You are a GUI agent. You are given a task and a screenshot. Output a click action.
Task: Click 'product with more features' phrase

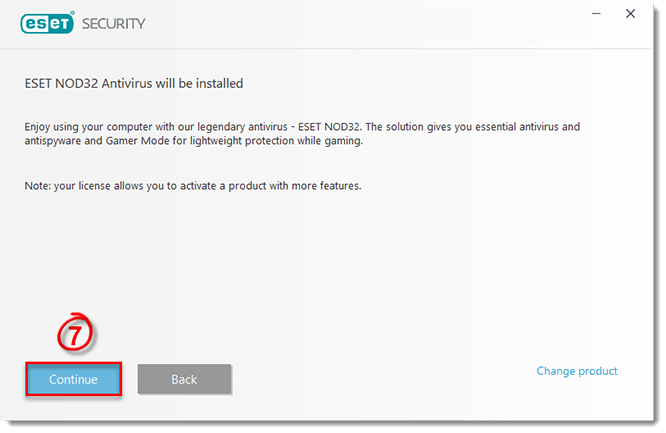coord(295,186)
